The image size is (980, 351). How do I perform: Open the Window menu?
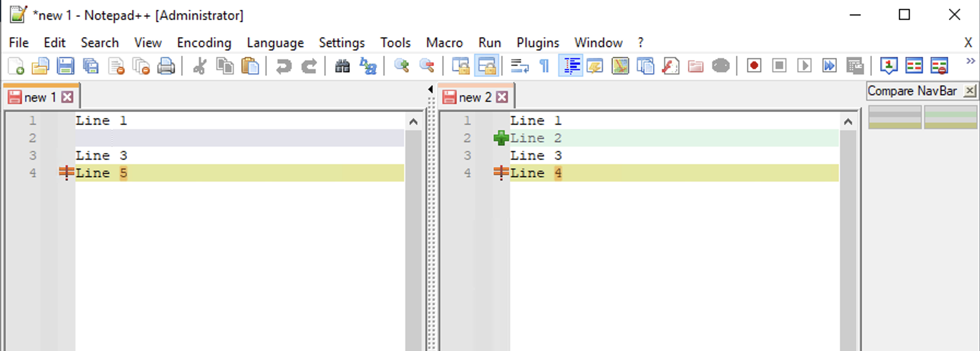pyautogui.click(x=598, y=43)
